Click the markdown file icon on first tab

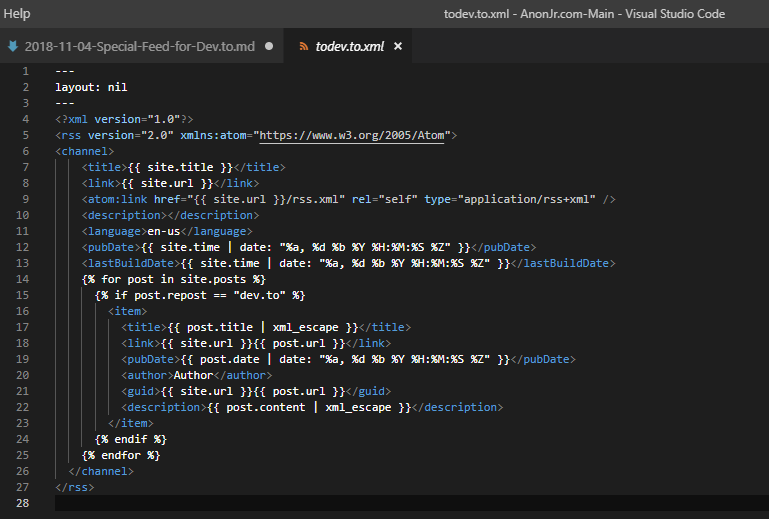coord(13,47)
